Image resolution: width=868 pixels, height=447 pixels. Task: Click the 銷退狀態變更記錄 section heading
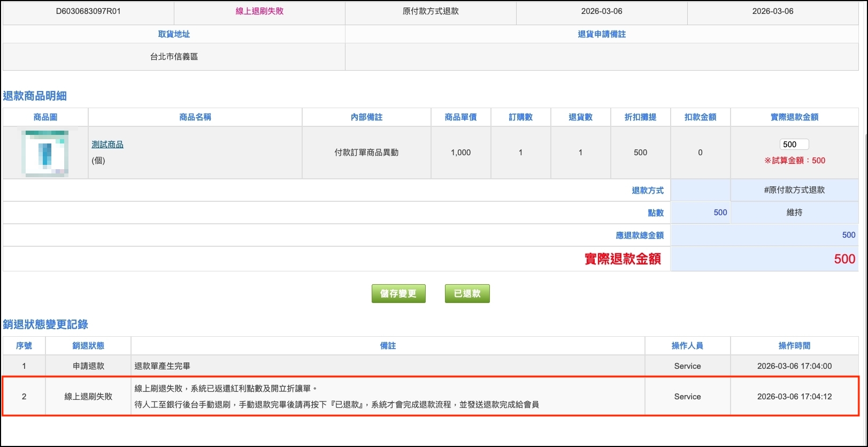45,324
